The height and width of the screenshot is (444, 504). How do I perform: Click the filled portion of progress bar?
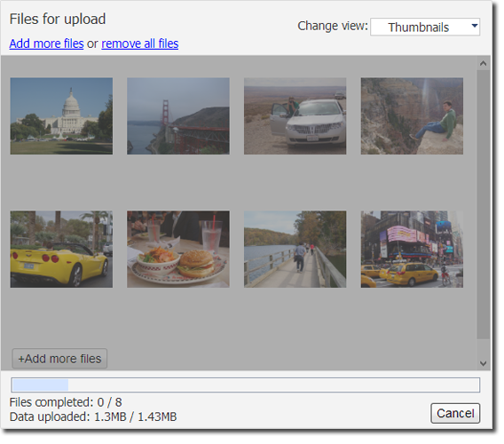pos(40,385)
